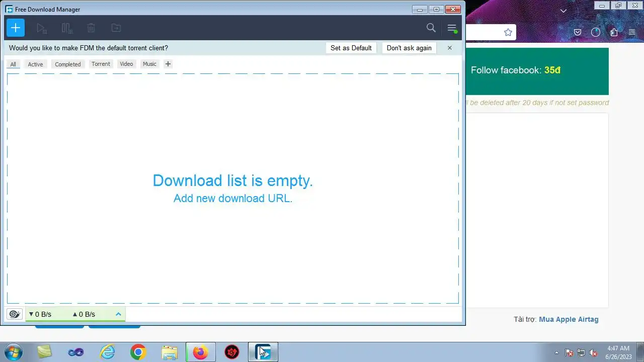Select the All downloads tab
644x362 pixels.
(13, 64)
